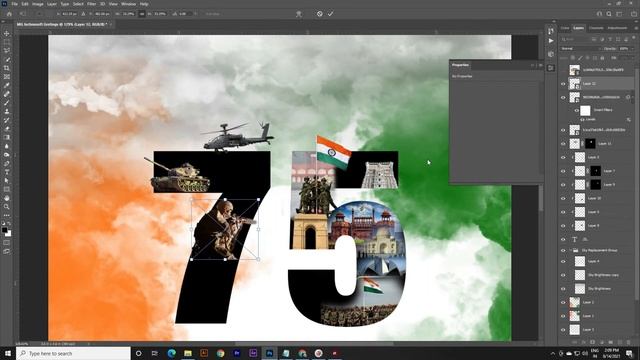
Task: Toggle visibility of Layer 7
Action: coord(563,171)
